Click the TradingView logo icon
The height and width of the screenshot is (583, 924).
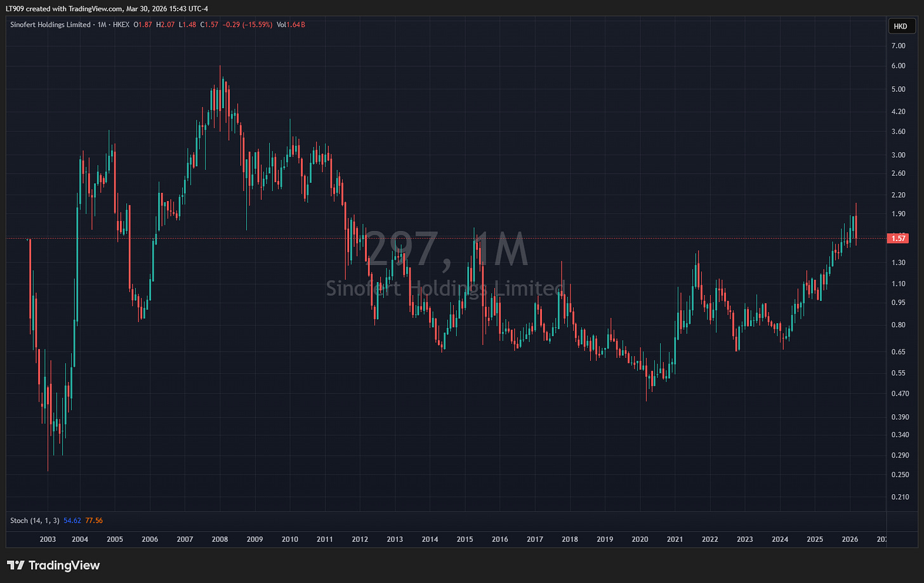15,565
